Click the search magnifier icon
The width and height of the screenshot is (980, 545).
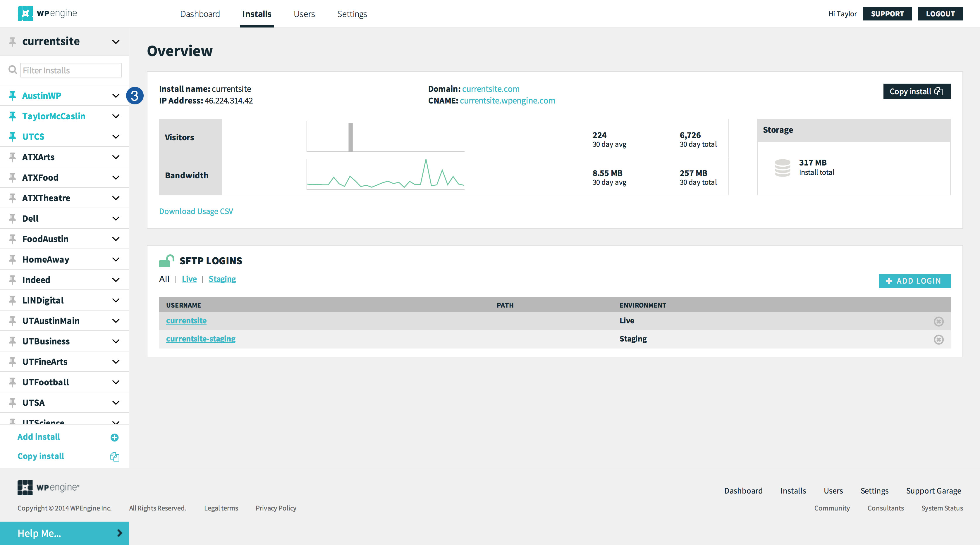coord(13,70)
